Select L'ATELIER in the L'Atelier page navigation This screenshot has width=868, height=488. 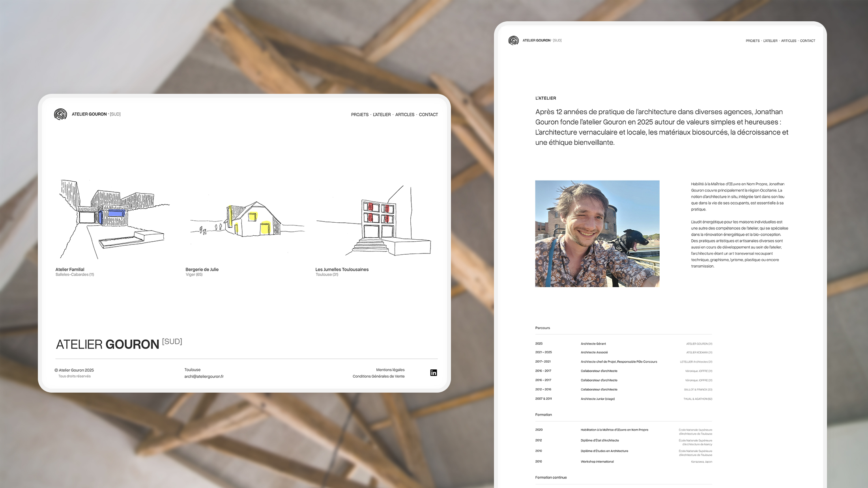click(x=770, y=41)
